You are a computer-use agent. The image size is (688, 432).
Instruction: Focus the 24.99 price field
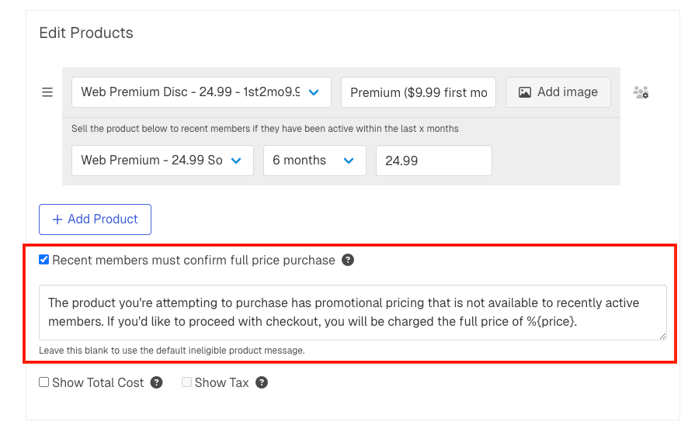[433, 160]
